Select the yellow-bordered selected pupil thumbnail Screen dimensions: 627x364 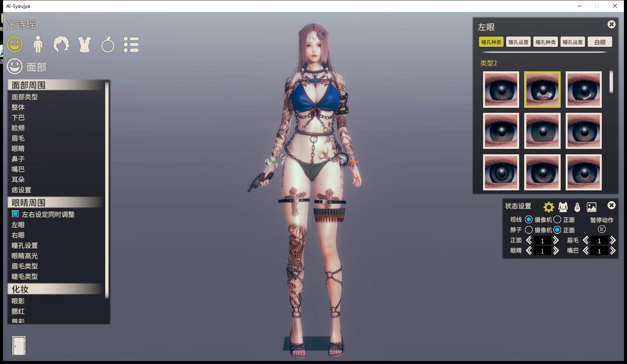tap(542, 90)
